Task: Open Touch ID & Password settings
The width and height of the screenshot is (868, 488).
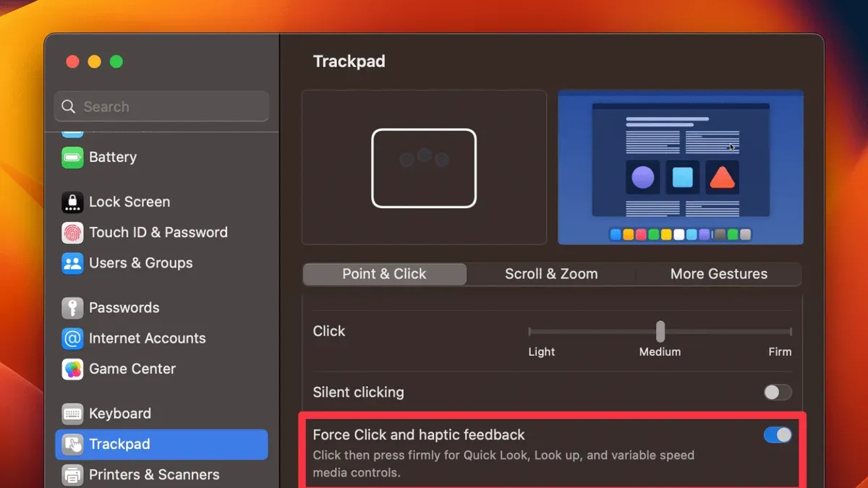Action: 158,232
